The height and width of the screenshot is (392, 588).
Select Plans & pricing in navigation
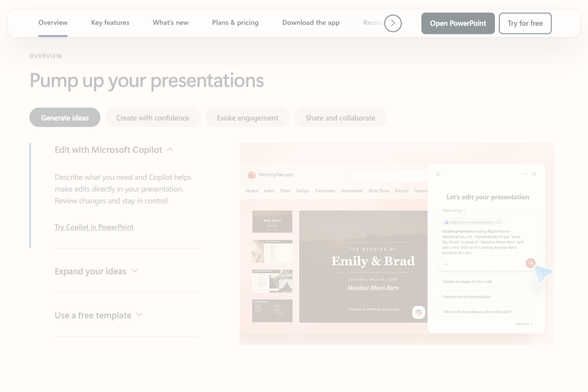tap(235, 23)
